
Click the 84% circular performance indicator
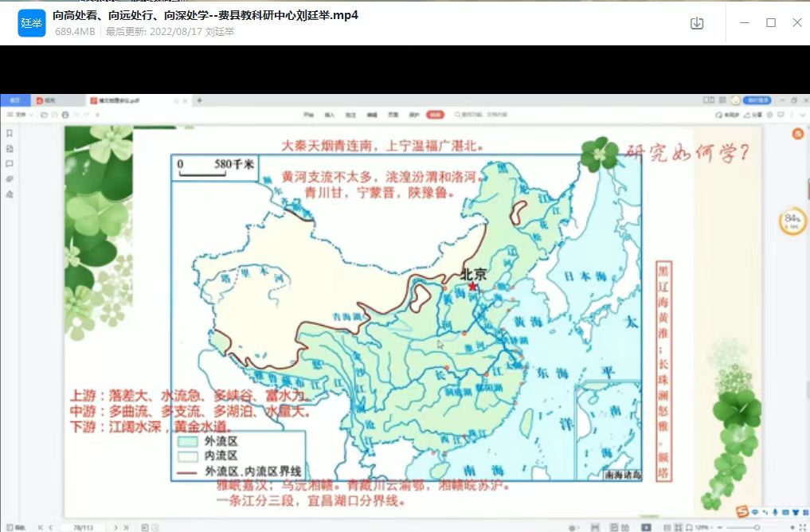(x=792, y=221)
